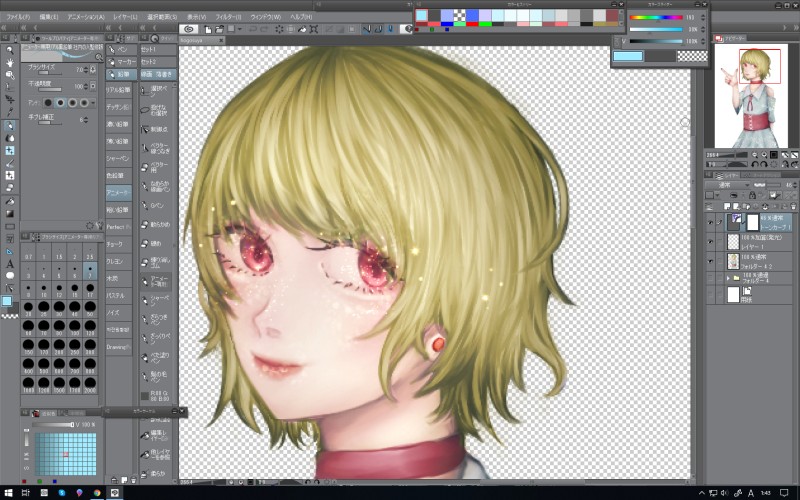800x500 pixels.
Task: Select the Zoom magnifier tool in the toolbox
Action: click(9, 50)
